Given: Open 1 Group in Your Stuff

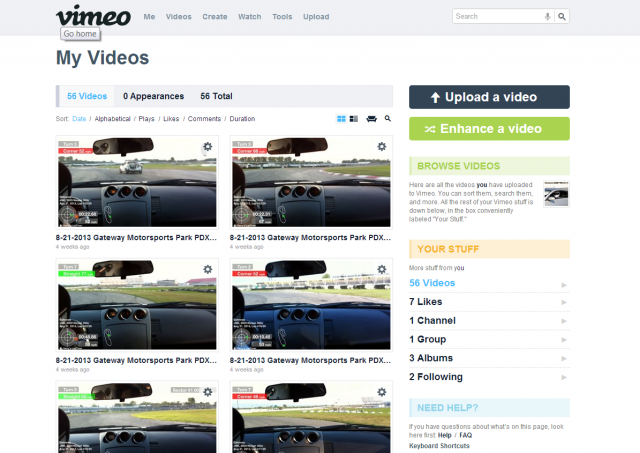Looking at the screenshot, I should coord(428,340).
